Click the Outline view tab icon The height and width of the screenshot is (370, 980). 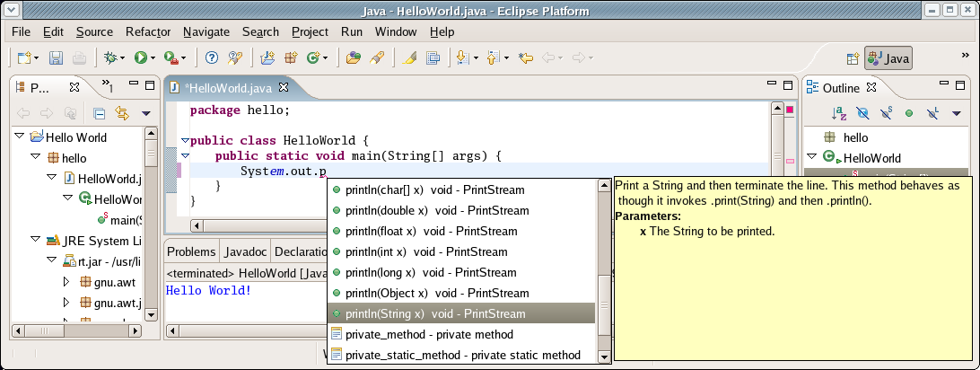click(812, 87)
